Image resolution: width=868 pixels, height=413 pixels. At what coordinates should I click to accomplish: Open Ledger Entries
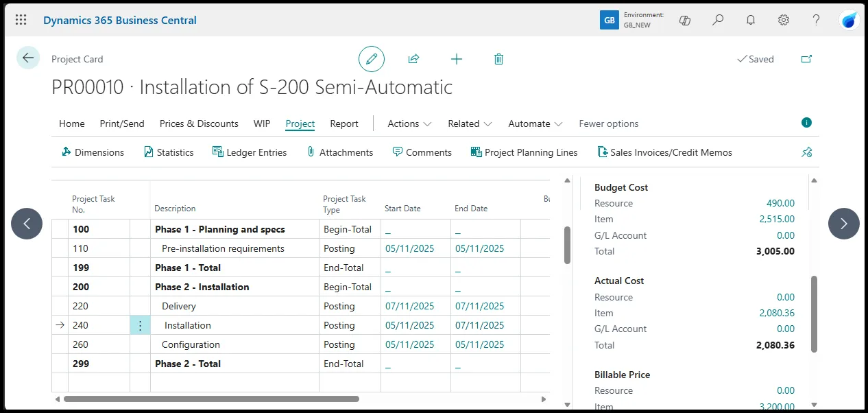click(x=250, y=152)
